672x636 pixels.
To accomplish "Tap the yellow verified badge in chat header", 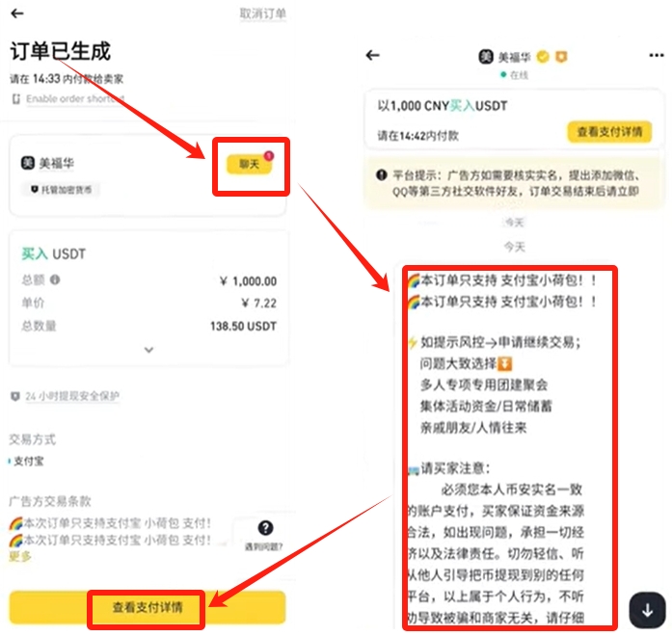I will pyautogui.click(x=543, y=57).
